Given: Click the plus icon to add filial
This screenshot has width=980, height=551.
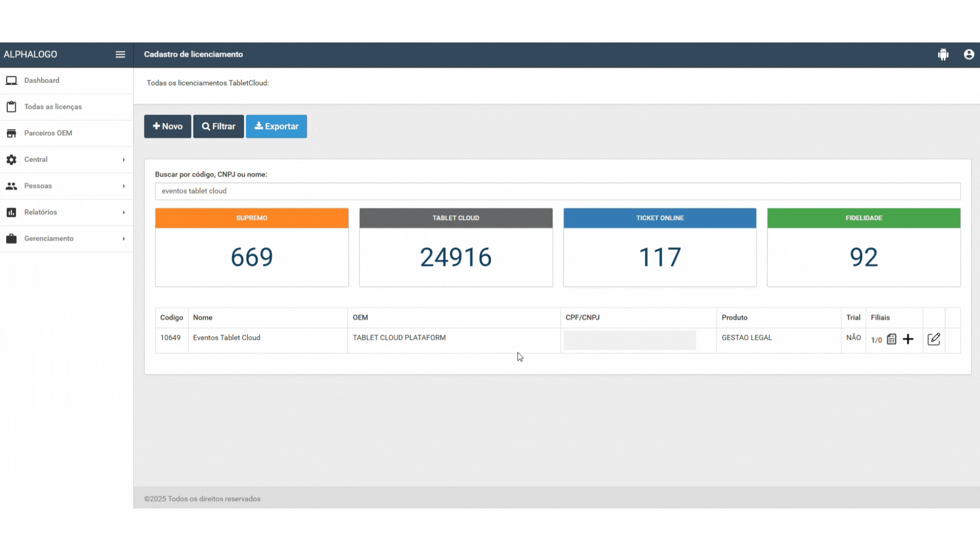Looking at the screenshot, I should click(908, 339).
